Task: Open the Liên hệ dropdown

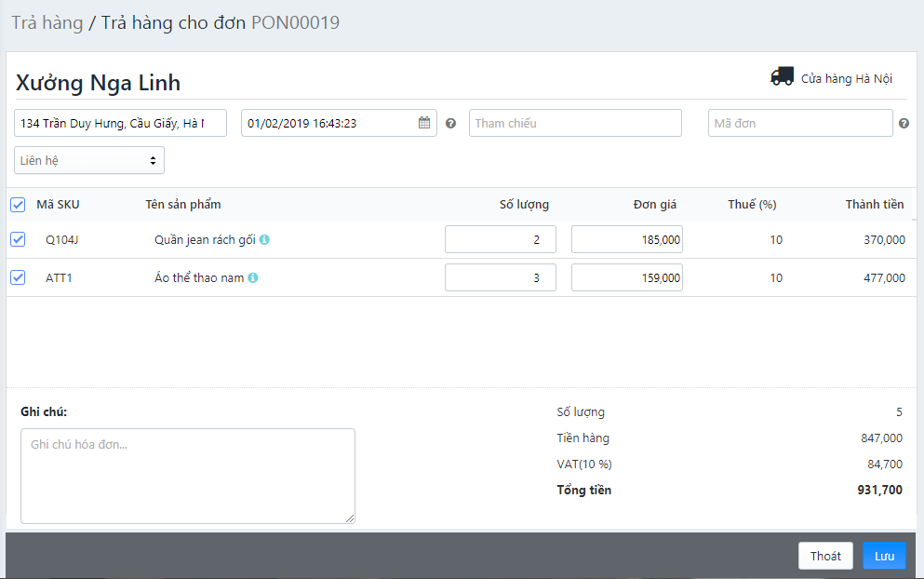Action: 89,160
